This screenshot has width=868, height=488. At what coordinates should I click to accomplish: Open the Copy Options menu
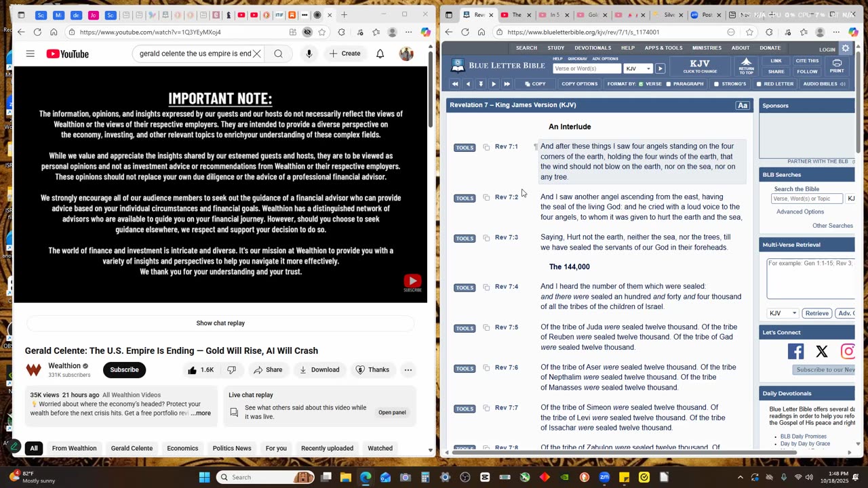(x=579, y=84)
